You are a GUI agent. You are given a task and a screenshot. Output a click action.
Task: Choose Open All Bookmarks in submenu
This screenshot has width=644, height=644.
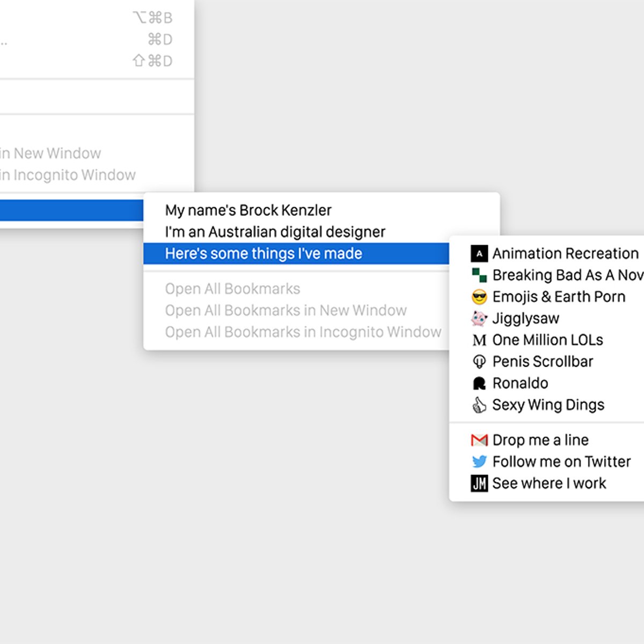(232, 289)
